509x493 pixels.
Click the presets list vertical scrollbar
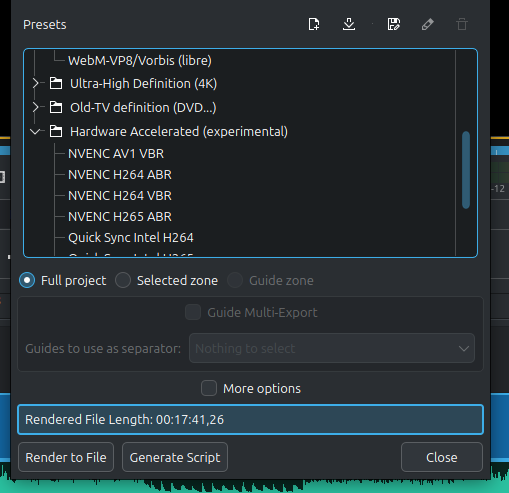[x=466, y=170]
